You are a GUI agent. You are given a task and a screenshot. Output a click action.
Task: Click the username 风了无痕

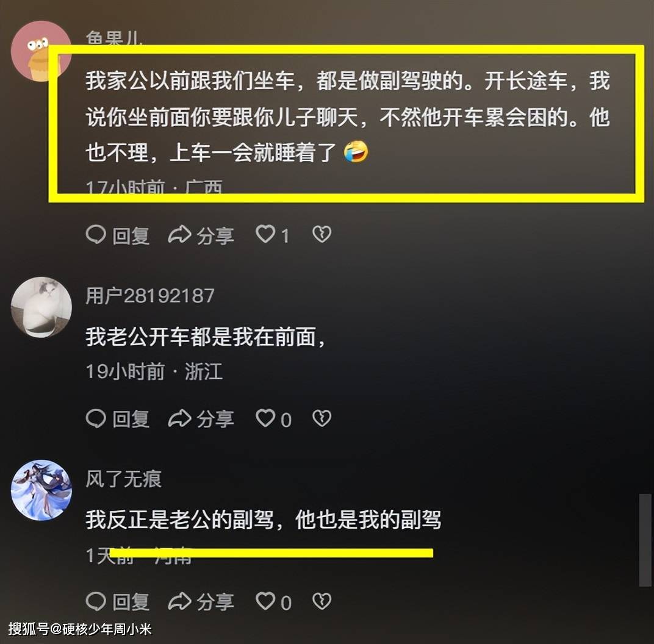123,479
